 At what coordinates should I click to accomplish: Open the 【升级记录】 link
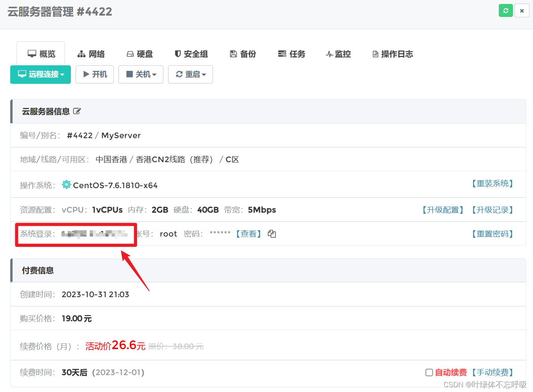coord(492,210)
